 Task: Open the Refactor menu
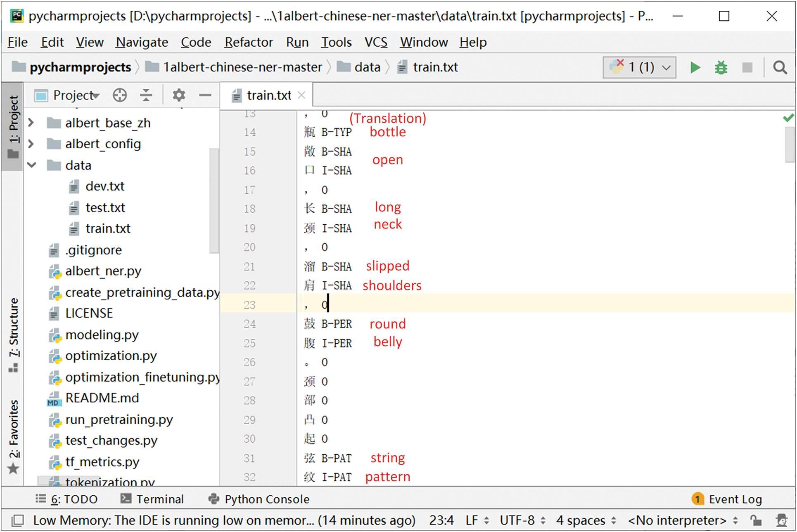click(249, 42)
